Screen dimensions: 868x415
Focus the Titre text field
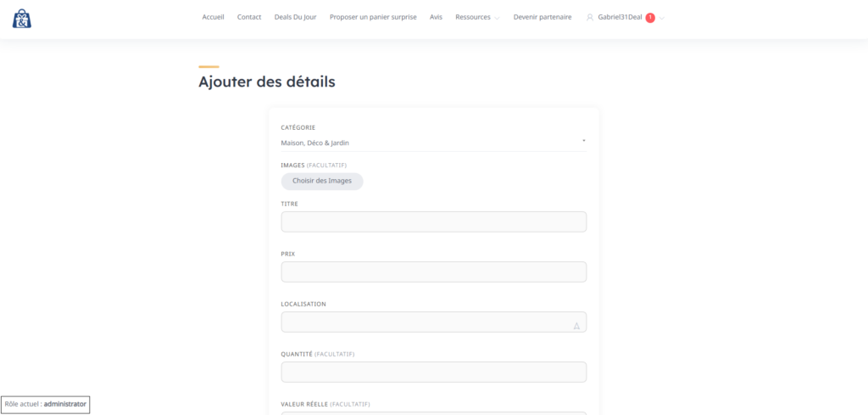[x=433, y=222]
